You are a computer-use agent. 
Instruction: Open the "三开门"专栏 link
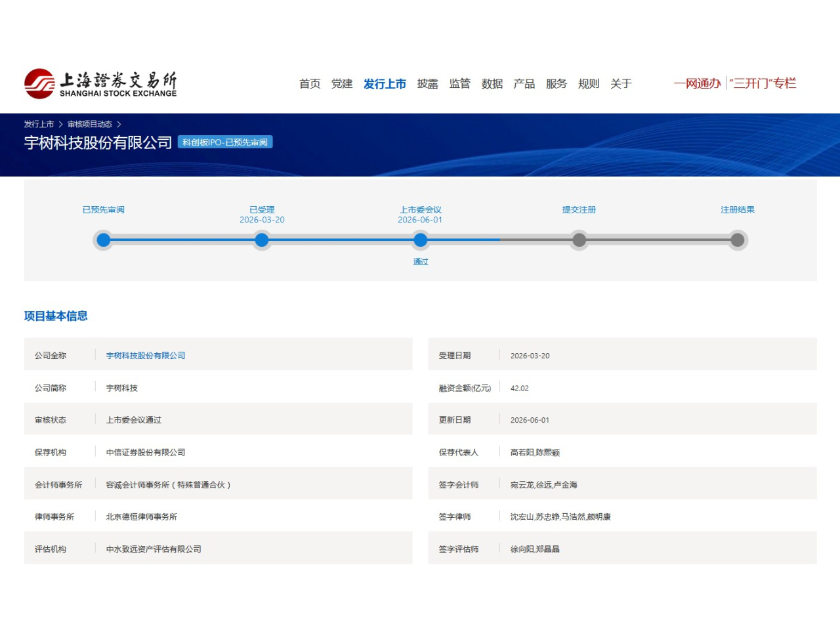pos(763,83)
